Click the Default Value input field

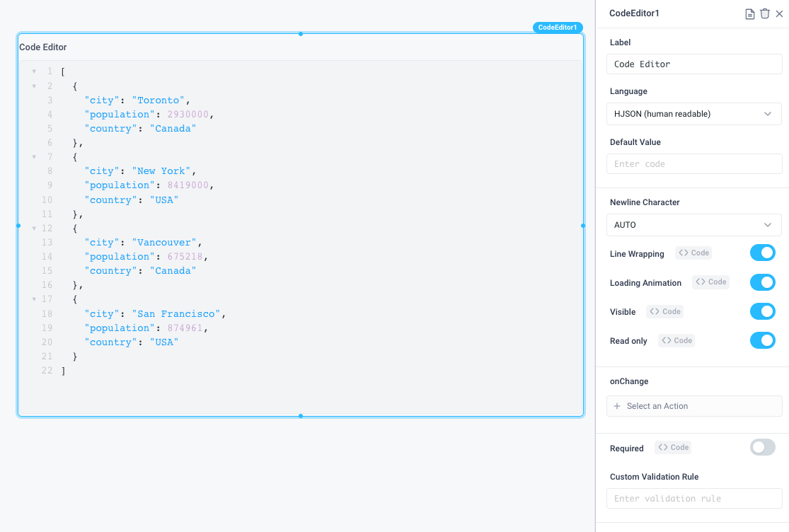pos(693,163)
